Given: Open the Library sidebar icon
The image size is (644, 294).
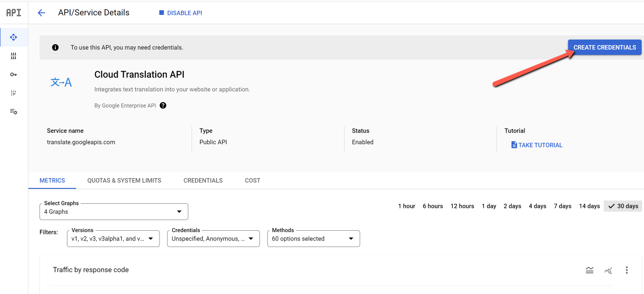Looking at the screenshot, I should coord(13,56).
